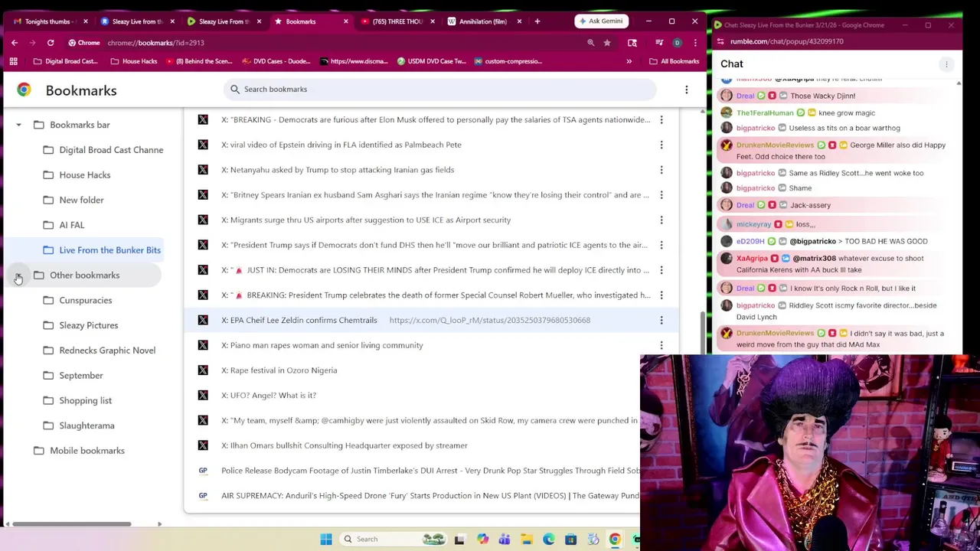Open the zoom magnifier in the address bar
The image size is (980, 551).
click(590, 43)
